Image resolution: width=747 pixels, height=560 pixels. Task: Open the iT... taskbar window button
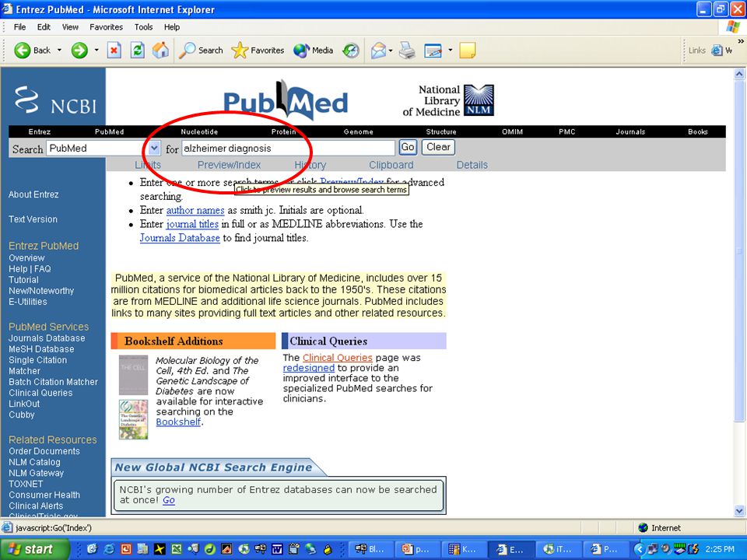(558, 549)
